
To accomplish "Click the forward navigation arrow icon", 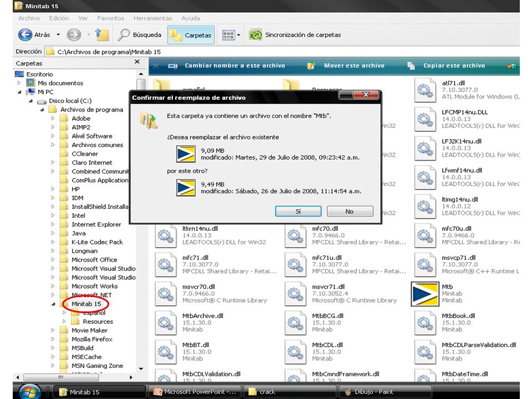I will 74,34.
